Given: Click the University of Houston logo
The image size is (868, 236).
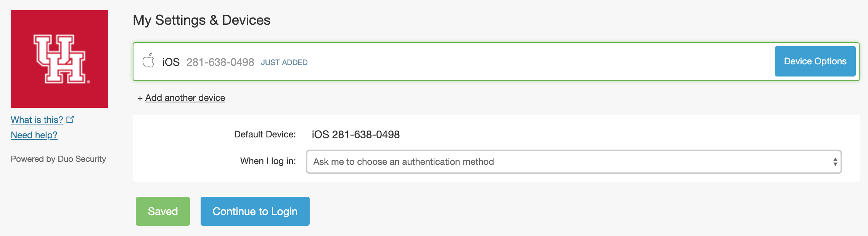Looking at the screenshot, I should (59, 59).
